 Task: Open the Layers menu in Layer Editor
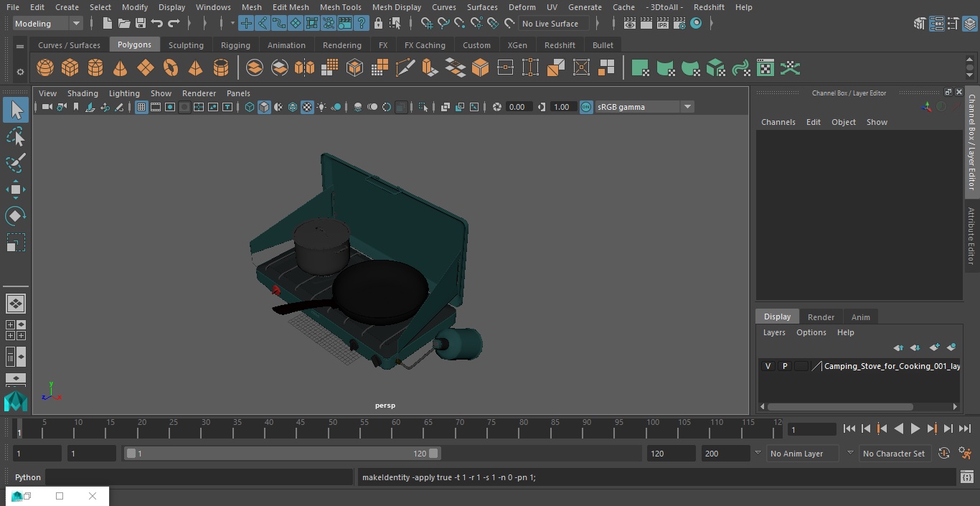coord(773,332)
